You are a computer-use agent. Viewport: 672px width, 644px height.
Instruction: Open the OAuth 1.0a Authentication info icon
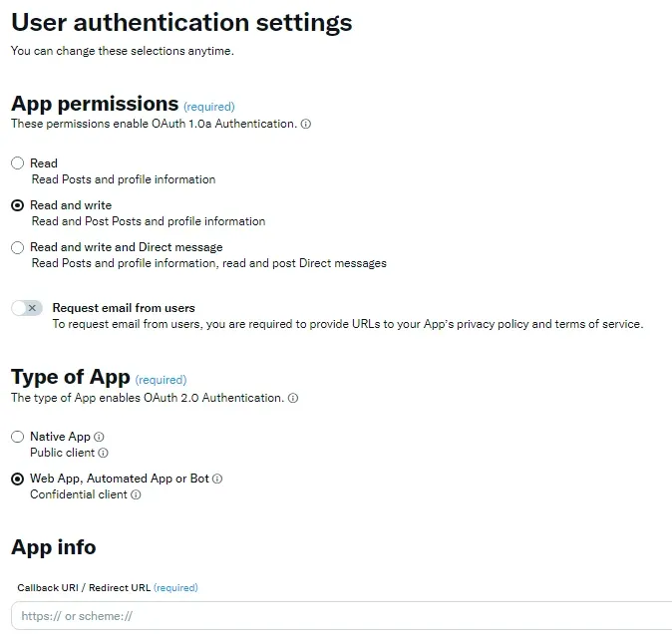tap(305, 124)
